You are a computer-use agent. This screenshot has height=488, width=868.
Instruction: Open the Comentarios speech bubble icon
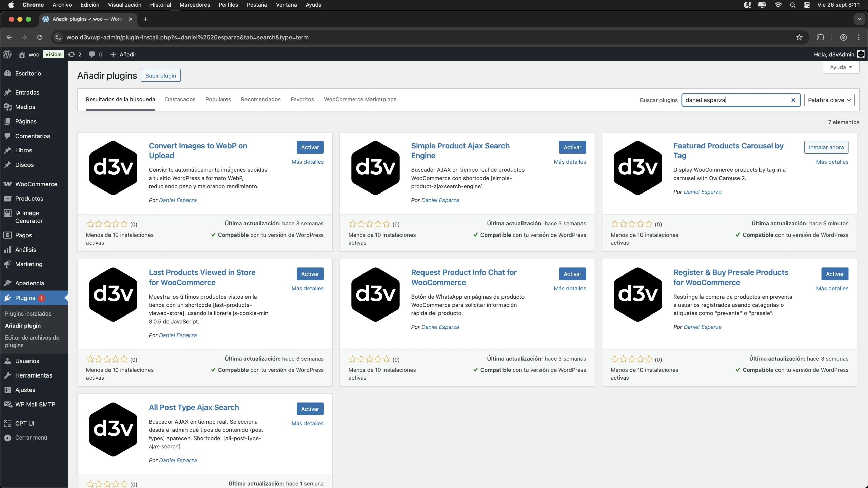coord(7,136)
